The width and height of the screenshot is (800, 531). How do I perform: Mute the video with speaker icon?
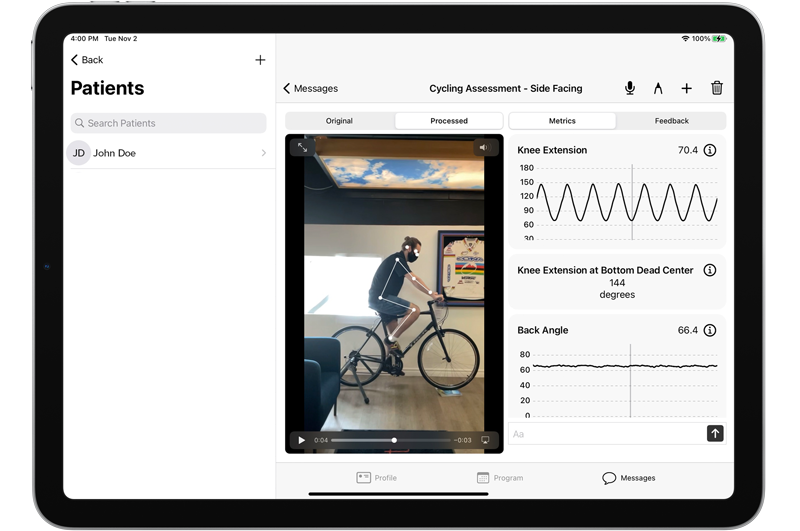click(483, 147)
